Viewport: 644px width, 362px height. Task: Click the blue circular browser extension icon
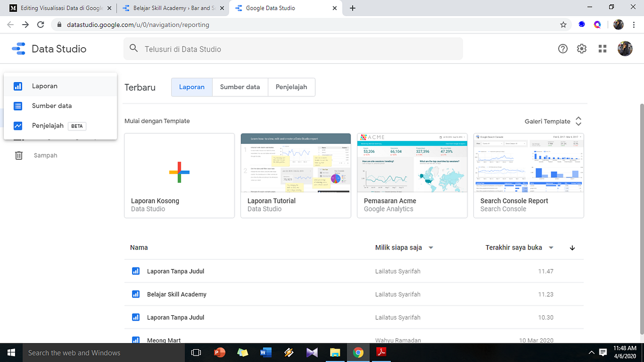(582, 25)
